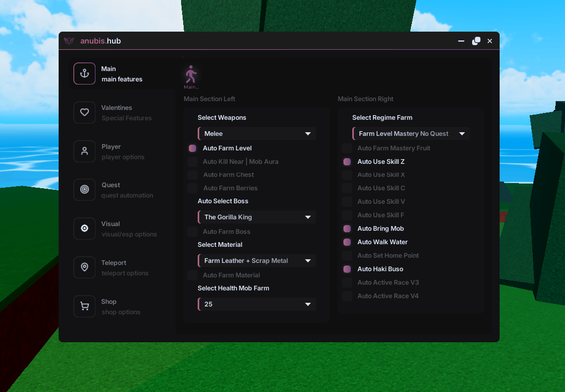565x392 pixels.
Task: Click the anchor icon for Main
Action: 85,74
